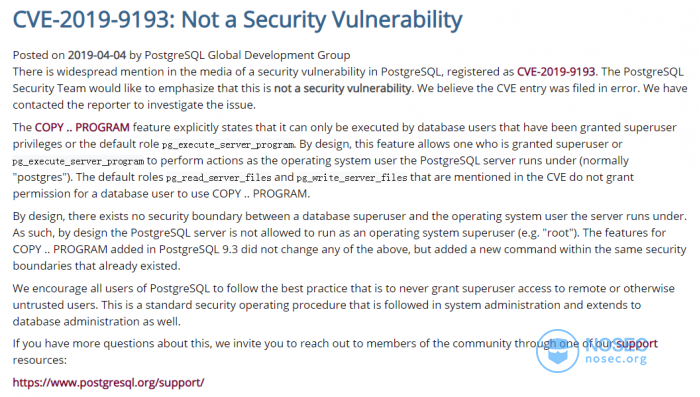
Task: Click the 2019-04-04 posting date
Action: [x=97, y=55]
